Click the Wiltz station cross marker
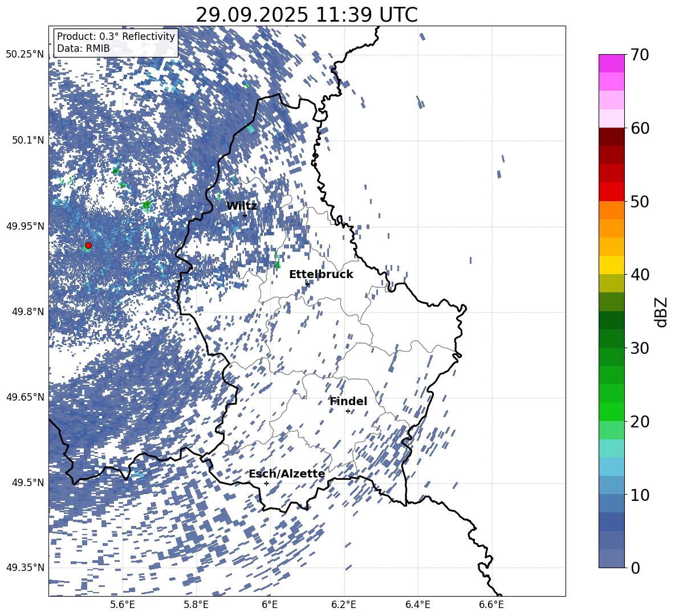The image size is (675, 616). click(x=245, y=215)
